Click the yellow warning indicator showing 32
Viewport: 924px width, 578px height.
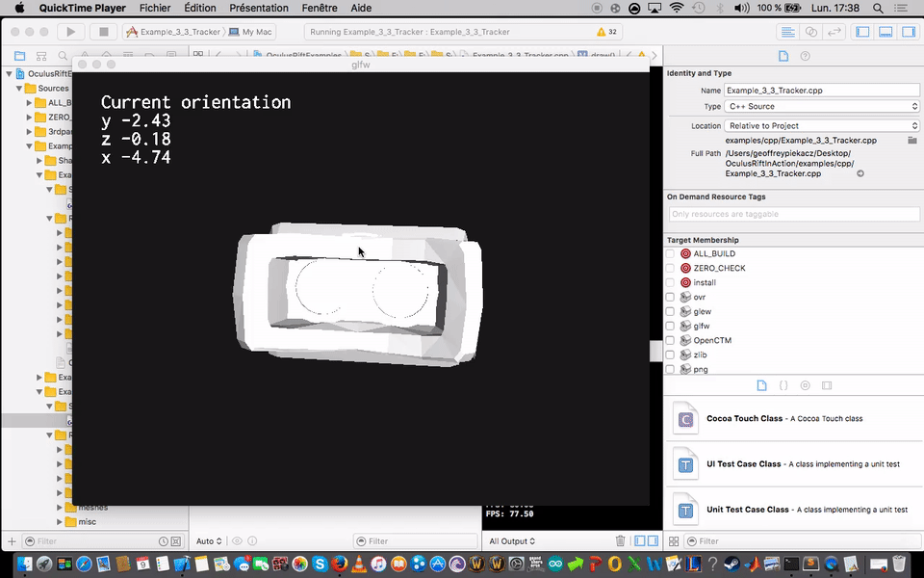click(606, 32)
